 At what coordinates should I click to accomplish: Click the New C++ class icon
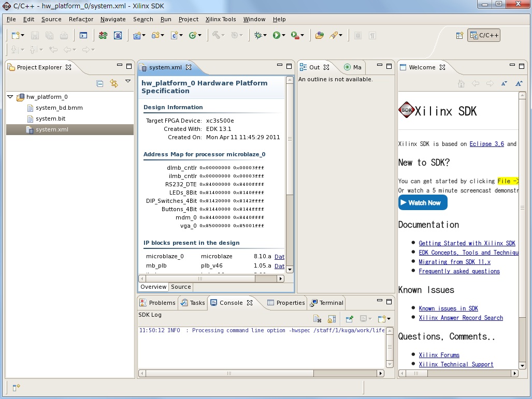(193, 35)
